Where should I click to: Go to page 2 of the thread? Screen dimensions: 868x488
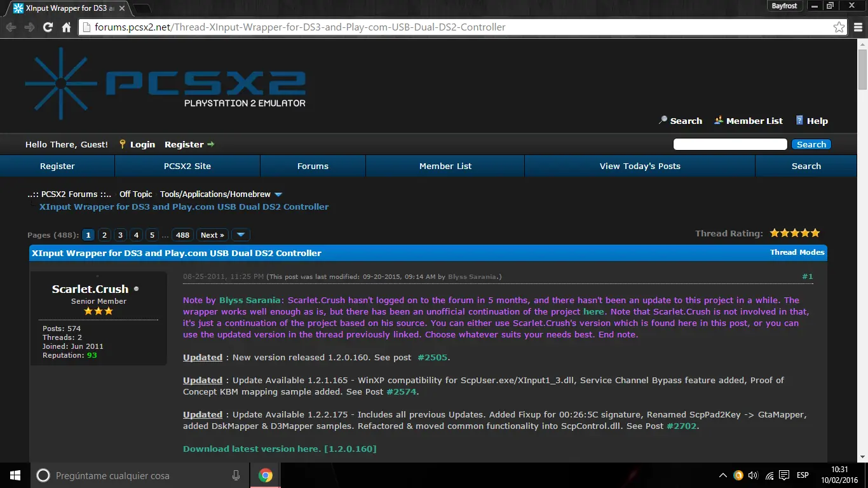pos(105,235)
